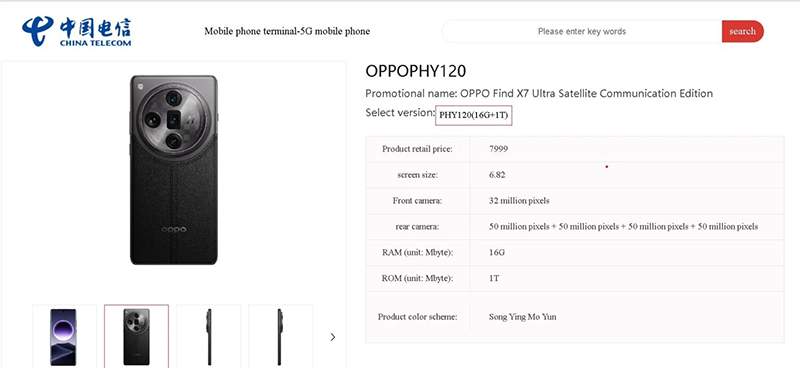800x368 pixels.
Task: Choose the first side profile thumbnail
Action: coord(209,336)
